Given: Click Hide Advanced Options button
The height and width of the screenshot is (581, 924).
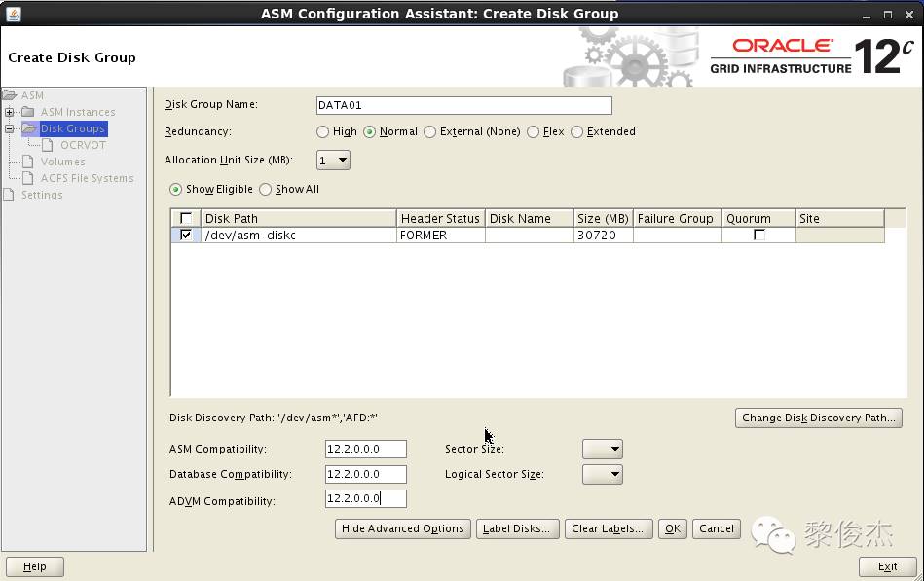Looking at the screenshot, I should point(403,528).
